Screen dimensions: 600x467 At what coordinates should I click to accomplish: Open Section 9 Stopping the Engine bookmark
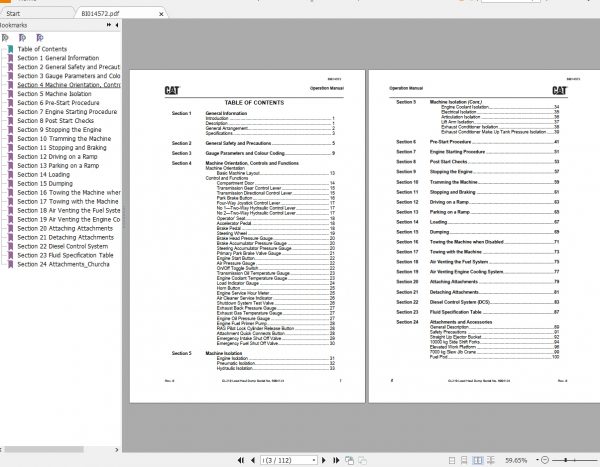[59, 130]
